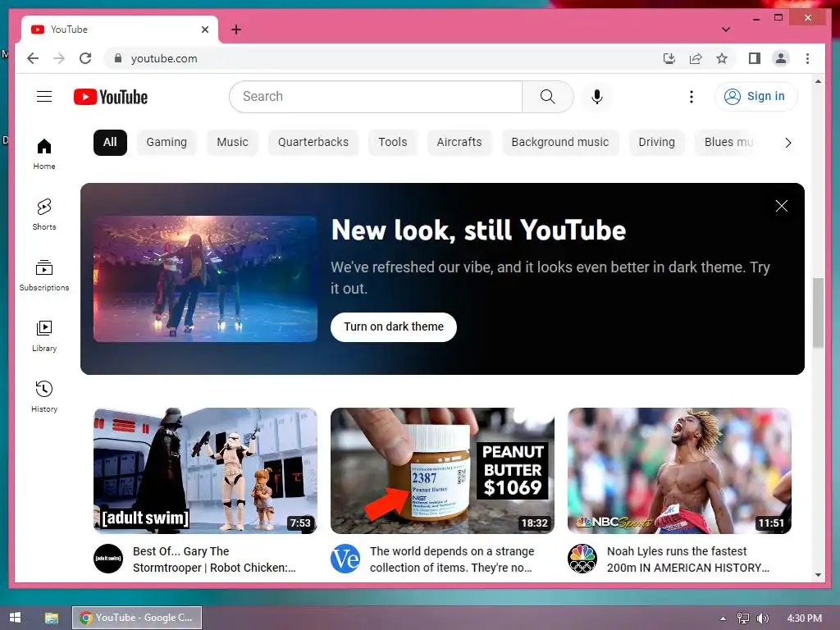This screenshot has width=840, height=630.
Task: Close the YouTube tab
Action: (204, 30)
